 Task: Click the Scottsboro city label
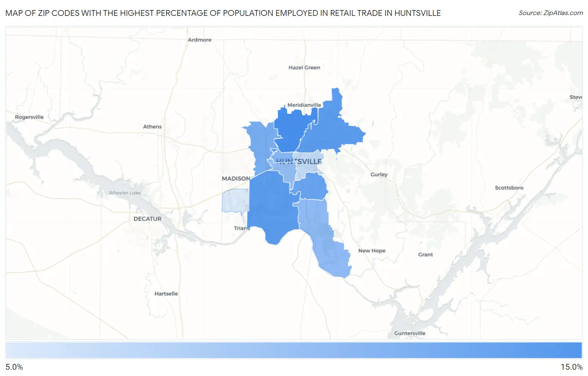[x=509, y=188]
